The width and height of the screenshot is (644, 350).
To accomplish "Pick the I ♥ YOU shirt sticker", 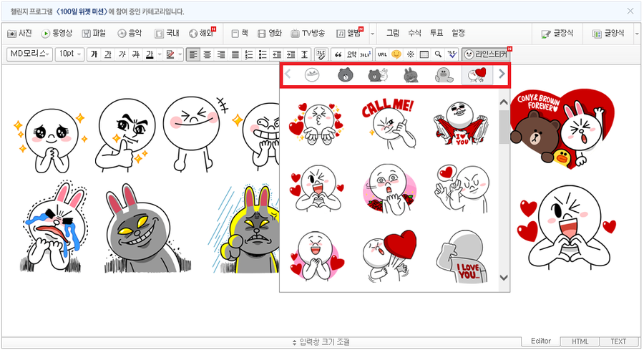I will (x=462, y=123).
